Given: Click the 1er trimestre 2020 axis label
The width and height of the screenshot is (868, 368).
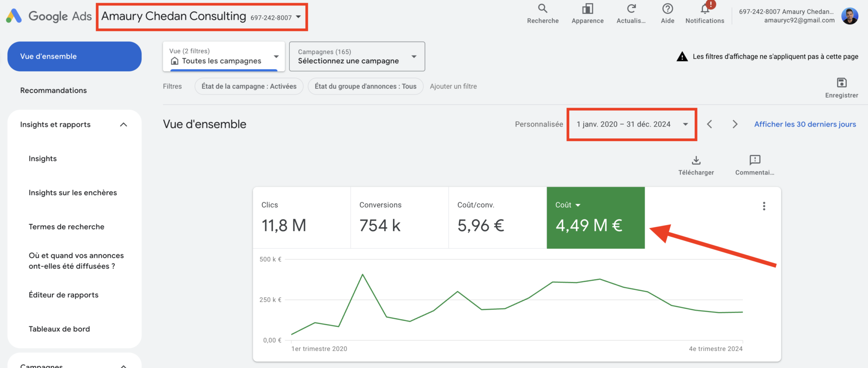Looking at the screenshot, I should click(319, 349).
